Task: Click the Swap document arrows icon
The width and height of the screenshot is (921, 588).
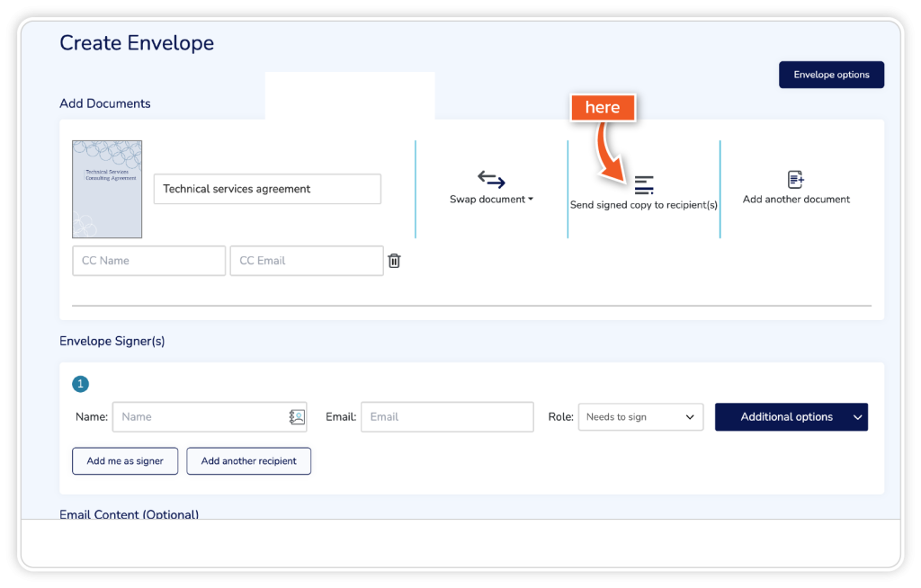Action: pyautogui.click(x=491, y=179)
